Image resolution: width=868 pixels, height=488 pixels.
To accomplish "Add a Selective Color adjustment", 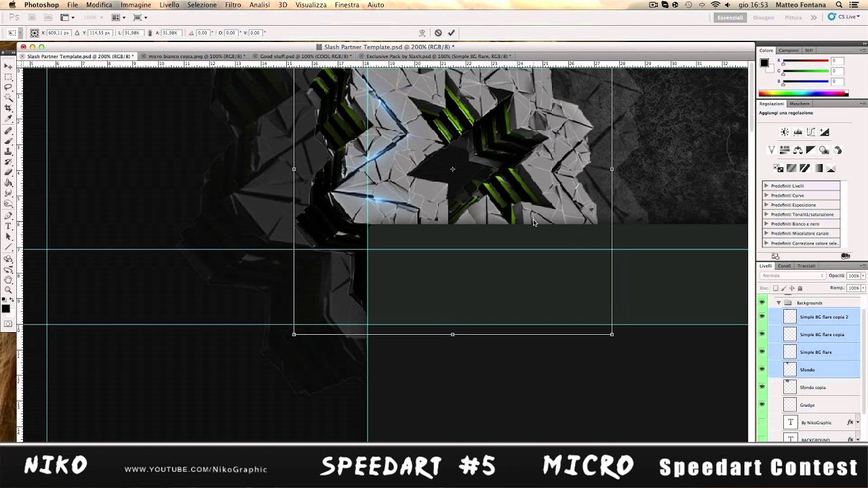I will point(831,168).
